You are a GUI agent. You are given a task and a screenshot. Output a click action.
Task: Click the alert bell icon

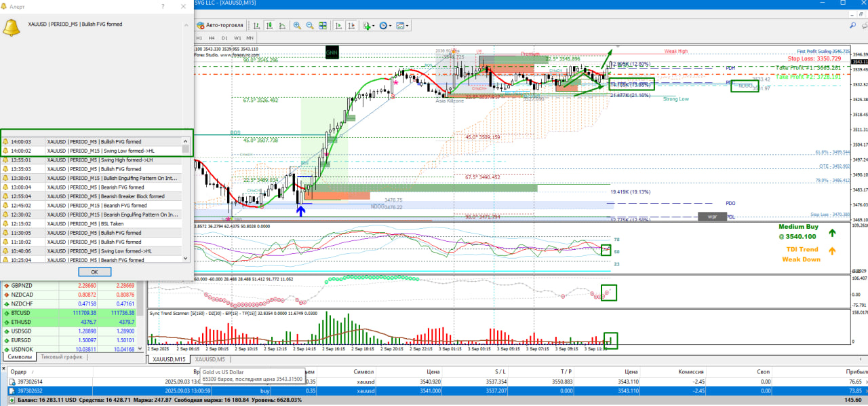click(x=11, y=28)
